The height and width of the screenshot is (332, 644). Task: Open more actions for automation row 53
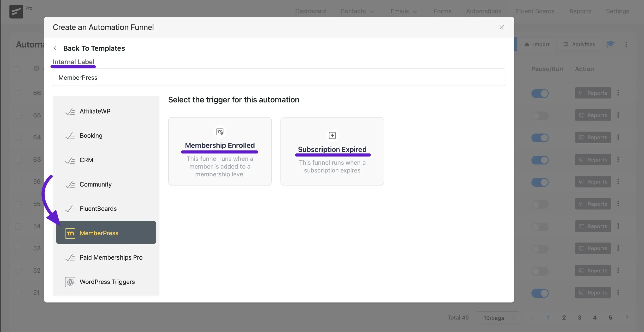(x=618, y=248)
